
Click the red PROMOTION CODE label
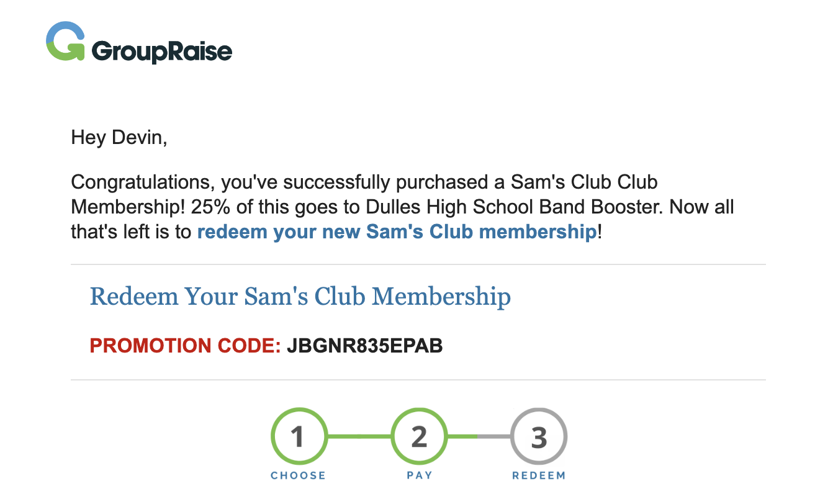[186, 346]
